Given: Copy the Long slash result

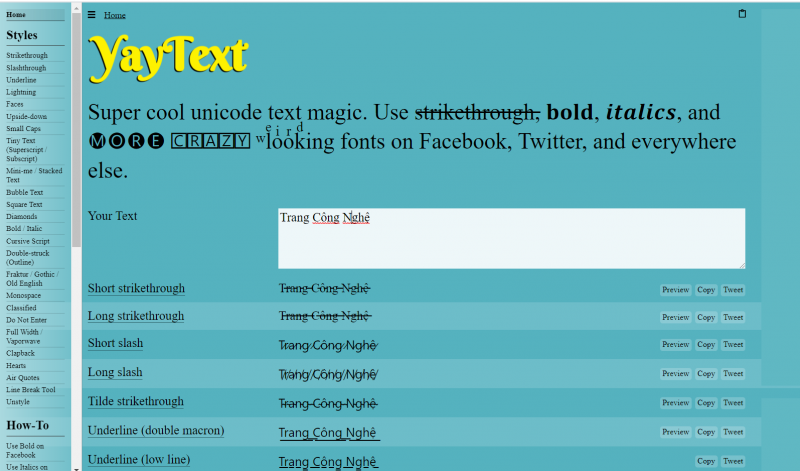Looking at the screenshot, I should point(706,373).
